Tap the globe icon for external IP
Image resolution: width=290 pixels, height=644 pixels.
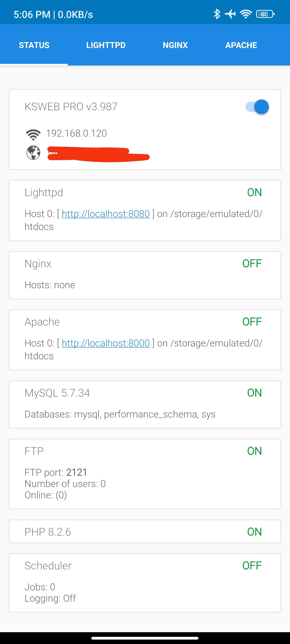(x=33, y=153)
